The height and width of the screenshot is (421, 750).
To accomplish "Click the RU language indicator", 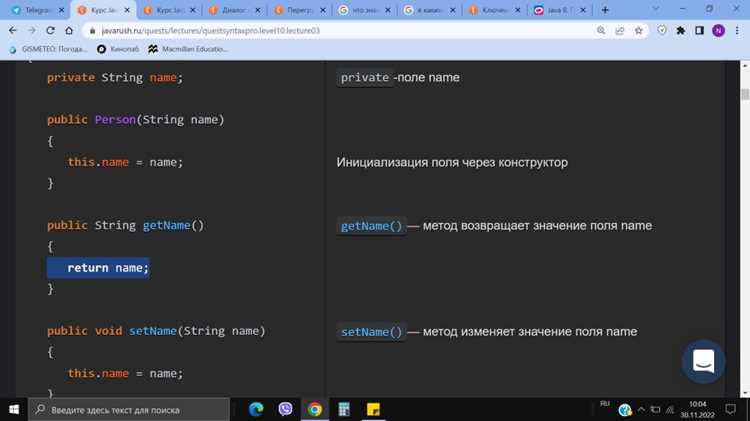I will coord(605,404).
